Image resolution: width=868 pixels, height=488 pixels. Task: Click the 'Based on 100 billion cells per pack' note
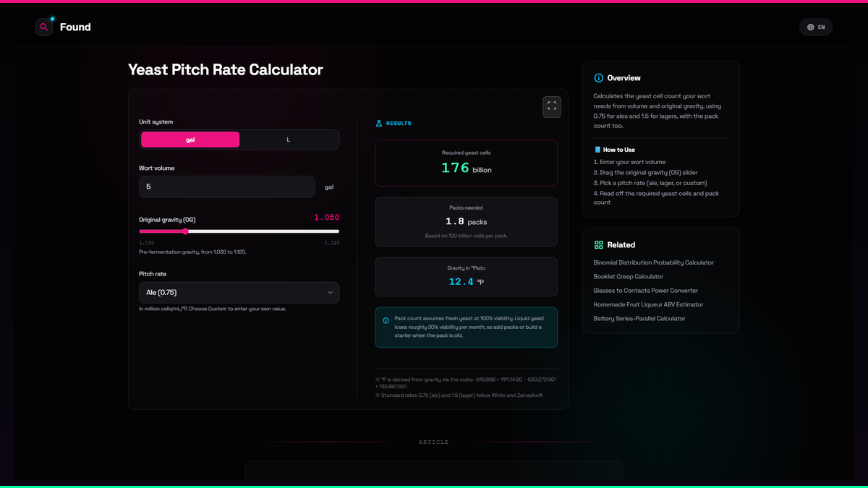coord(466,236)
